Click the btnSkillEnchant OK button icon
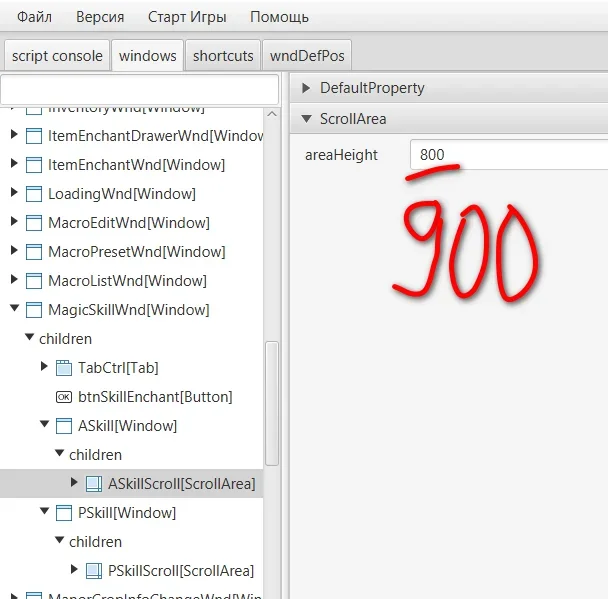This screenshot has width=608, height=599. coord(64,397)
